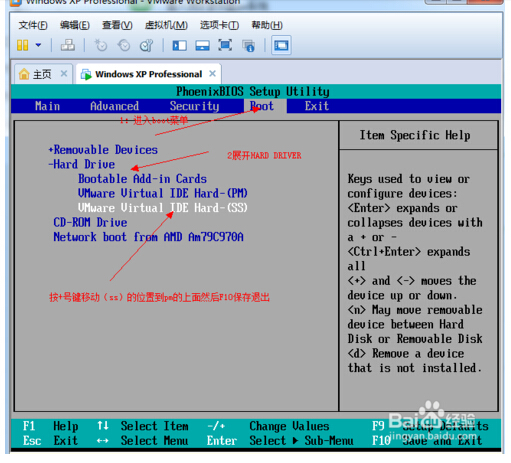The height and width of the screenshot is (463, 511).
Task: Select Network boot from AMD Am79C970A
Action: pos(148,237)
